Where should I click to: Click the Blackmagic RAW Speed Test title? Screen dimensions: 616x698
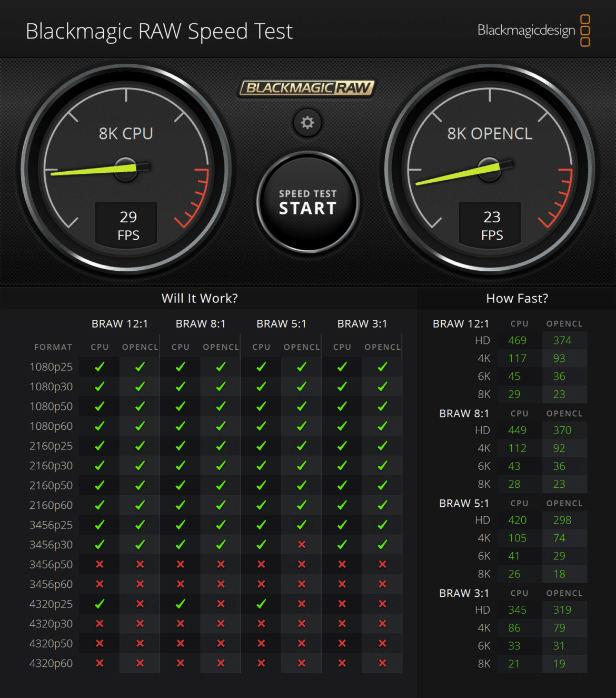point(159,31)
